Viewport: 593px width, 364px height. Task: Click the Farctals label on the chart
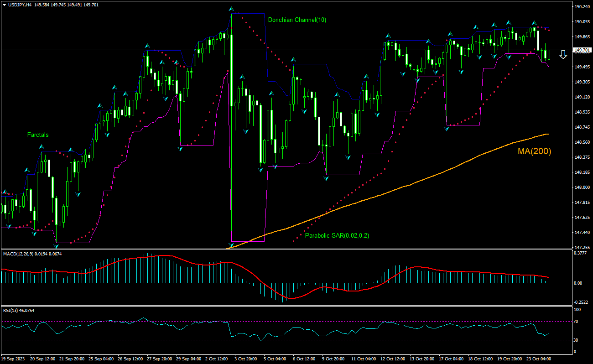[38, 135]
